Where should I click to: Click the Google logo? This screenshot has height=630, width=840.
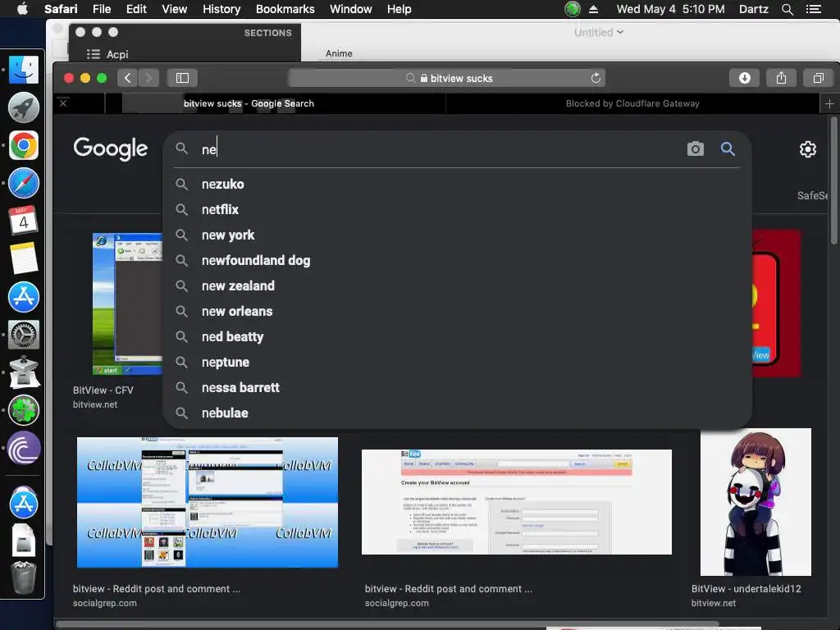[x=111, y=148]
